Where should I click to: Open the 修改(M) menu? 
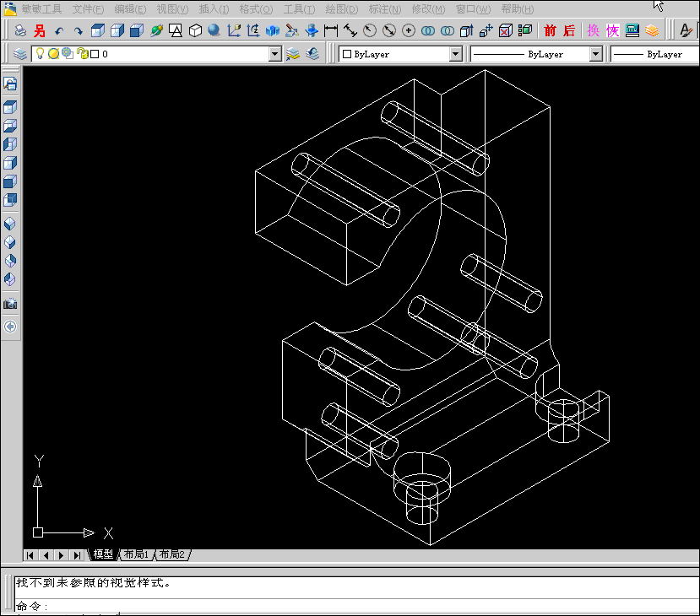tap(429, 9)
